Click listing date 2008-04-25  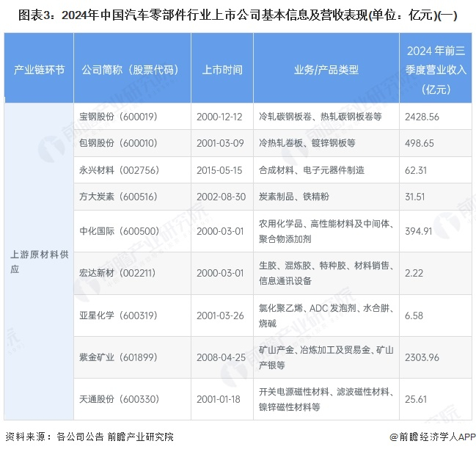pos(221,357)
